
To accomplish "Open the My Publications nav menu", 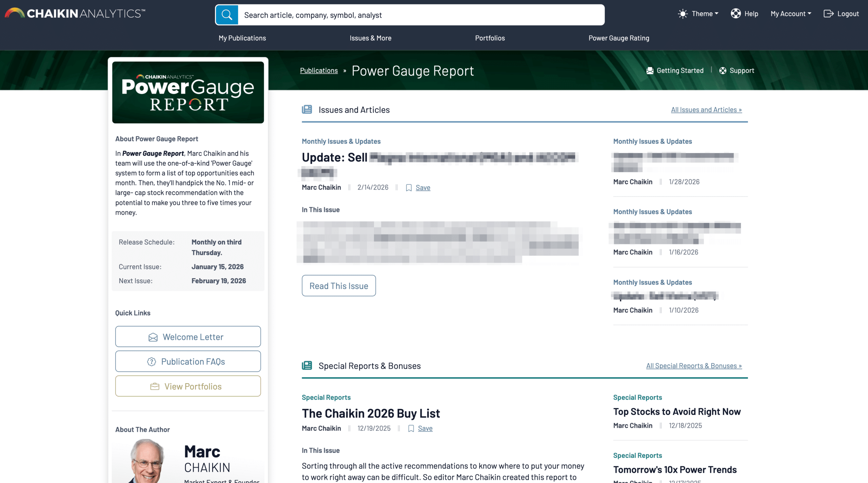I will pyautogui.click(x=242, y=38).
